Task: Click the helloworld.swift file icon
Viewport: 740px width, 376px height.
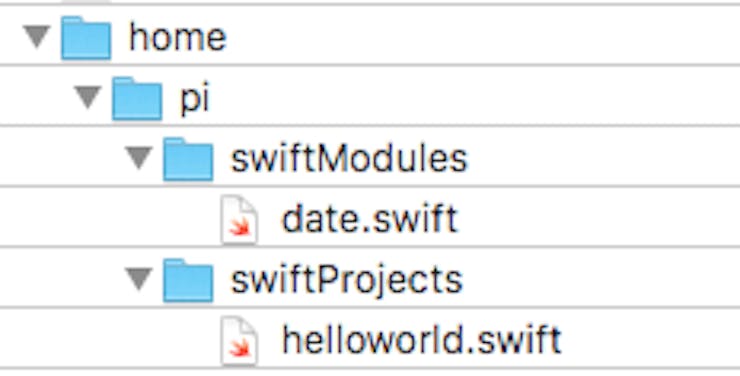Action: pyautogui.click(x=240, y=341)
